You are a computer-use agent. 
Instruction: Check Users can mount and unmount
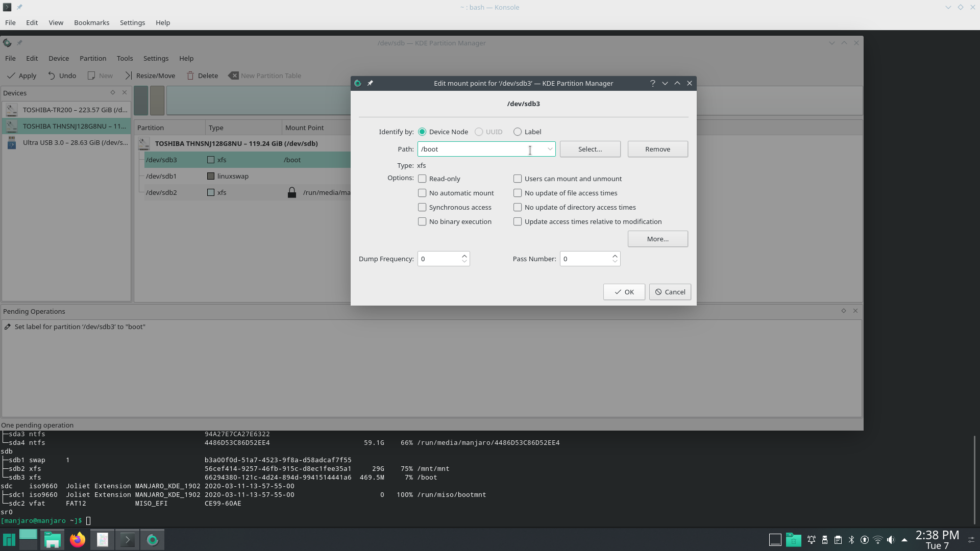(518, 179)
